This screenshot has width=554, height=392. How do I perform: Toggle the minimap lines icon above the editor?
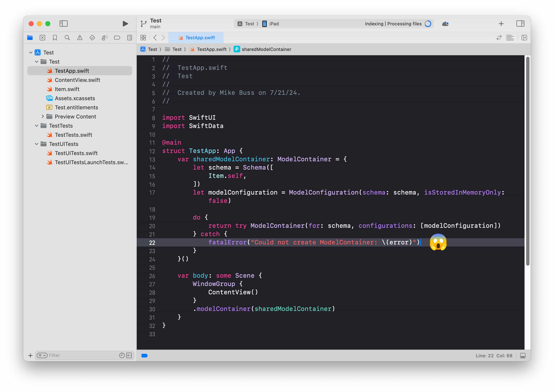point(510,38)
